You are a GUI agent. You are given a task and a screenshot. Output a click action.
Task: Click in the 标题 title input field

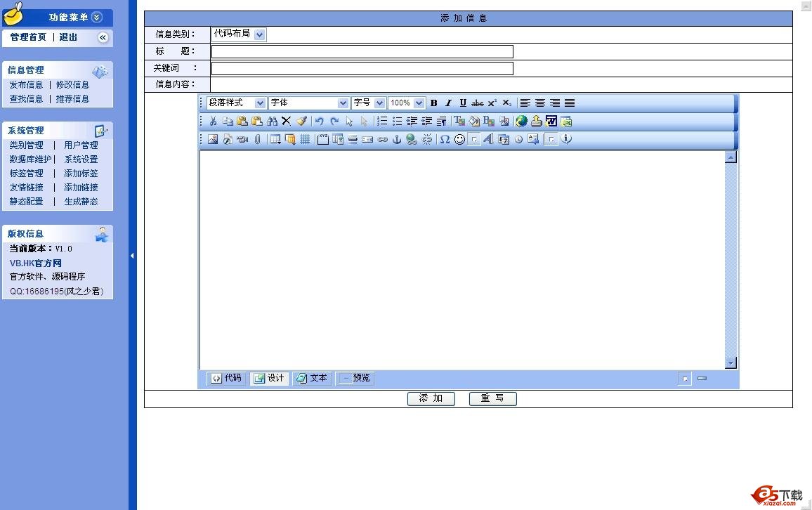click(362, 52)
